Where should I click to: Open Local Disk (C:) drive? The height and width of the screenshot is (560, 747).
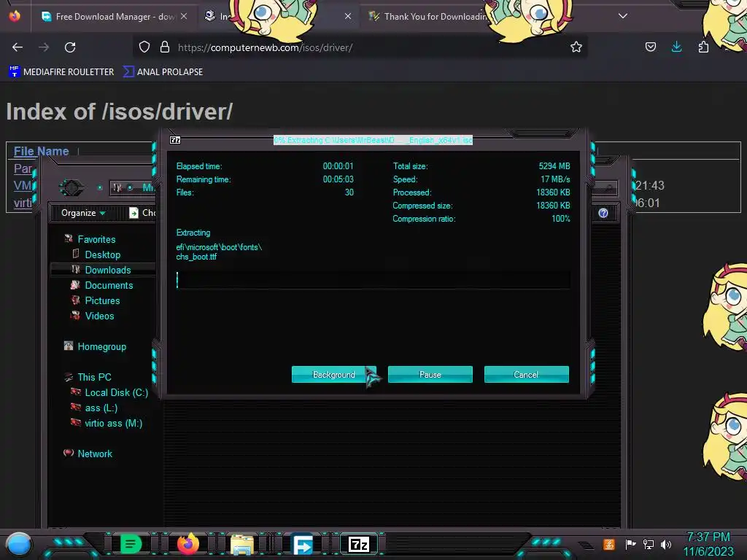(x=116, y=392)
